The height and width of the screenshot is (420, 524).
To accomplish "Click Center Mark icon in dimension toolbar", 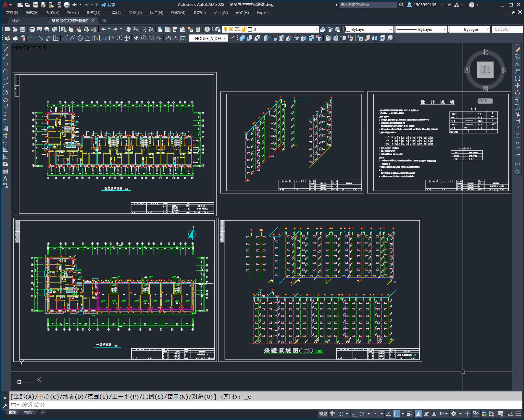I will pyautogui.click(x=143, y=38).
